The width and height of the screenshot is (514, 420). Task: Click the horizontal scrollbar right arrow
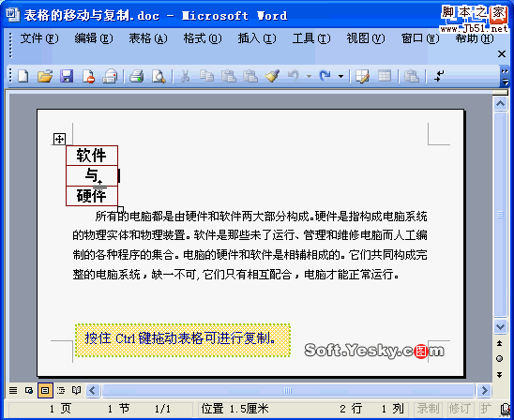[x=484, y=391]
